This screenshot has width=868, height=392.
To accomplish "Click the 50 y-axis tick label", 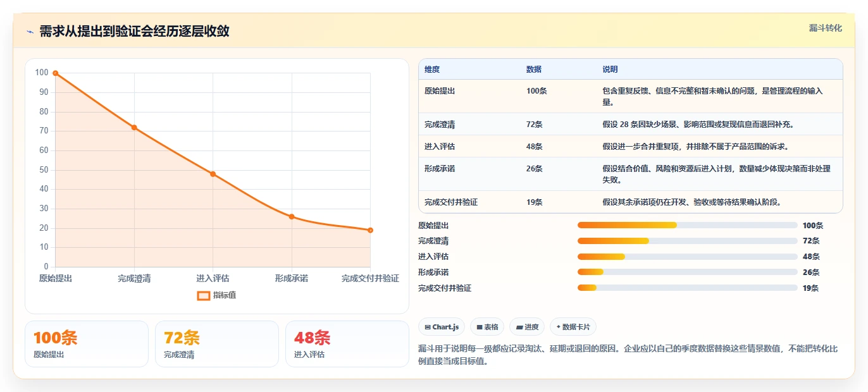I will pos(44,169).
